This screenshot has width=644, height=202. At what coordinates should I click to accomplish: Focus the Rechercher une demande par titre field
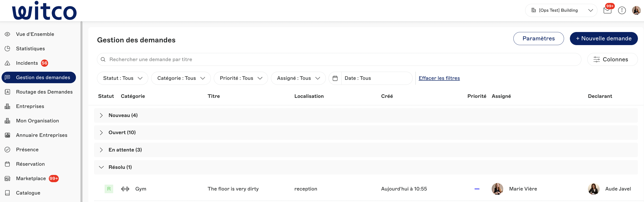click(x=339, y=59)
